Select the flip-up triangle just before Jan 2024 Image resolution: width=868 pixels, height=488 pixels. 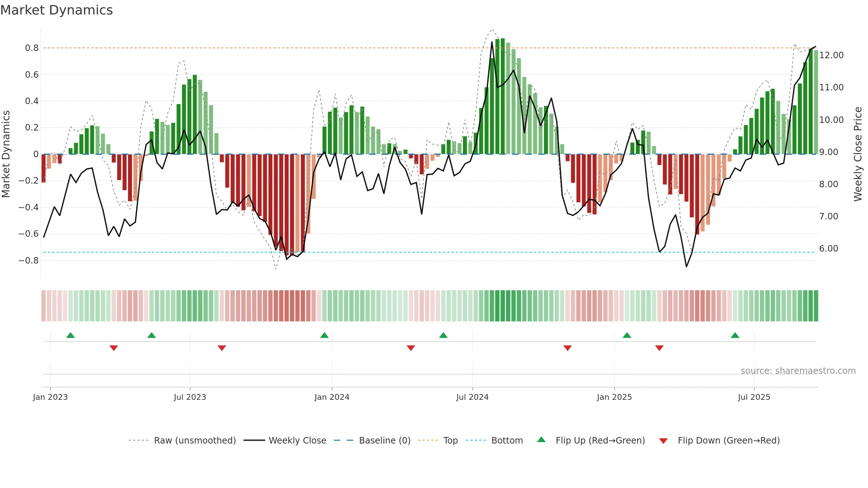[324, 335]
